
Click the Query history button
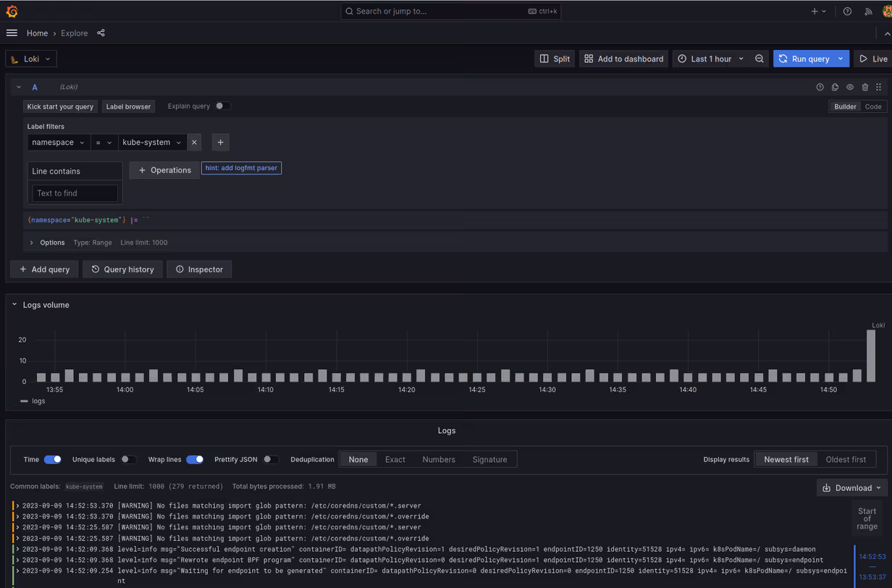point(122,269)
